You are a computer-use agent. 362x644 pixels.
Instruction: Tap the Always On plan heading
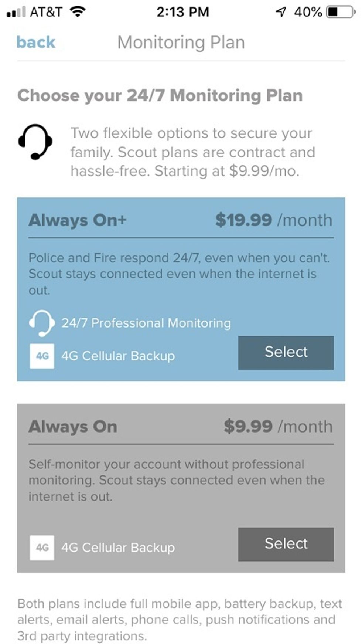[72, 427]
